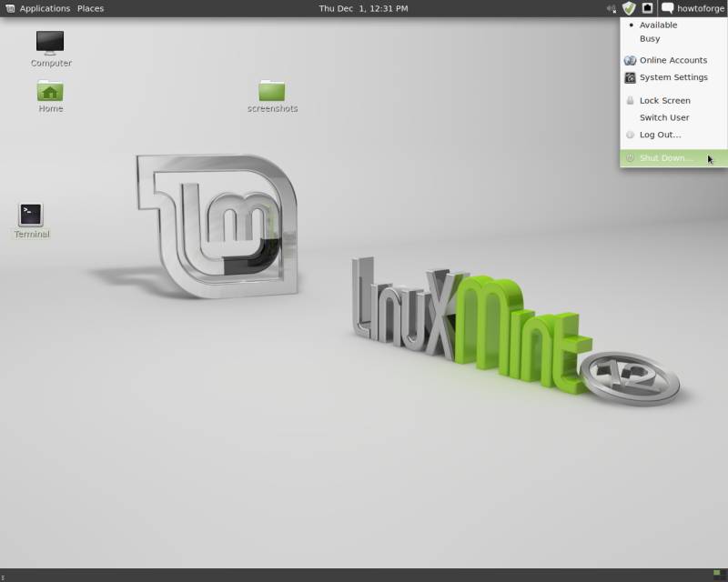The image size is (728, 582).
Task: Click the Linux Mint logo menu icon
Action: pyautogui.click(x=10, y=8)
